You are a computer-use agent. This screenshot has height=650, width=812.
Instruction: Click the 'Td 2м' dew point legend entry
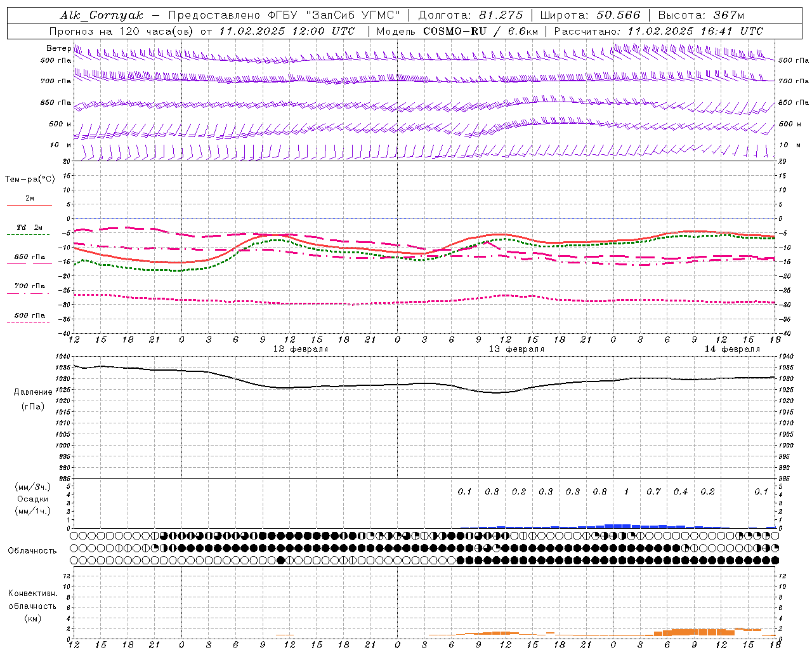30,227
